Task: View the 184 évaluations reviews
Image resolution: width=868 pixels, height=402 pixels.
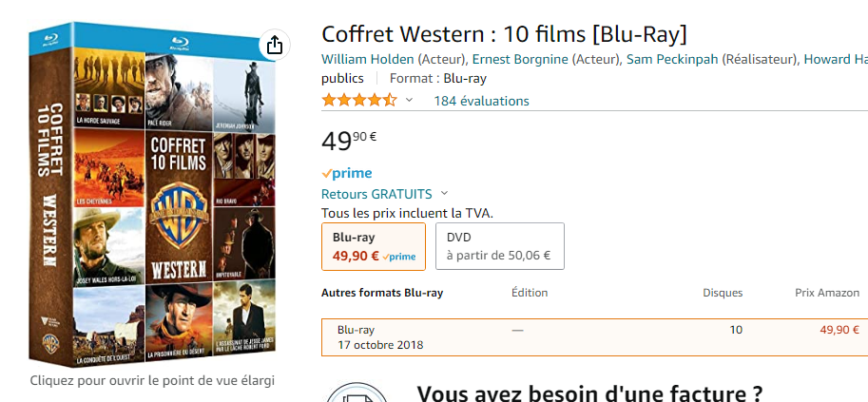Action: (481, 101)
